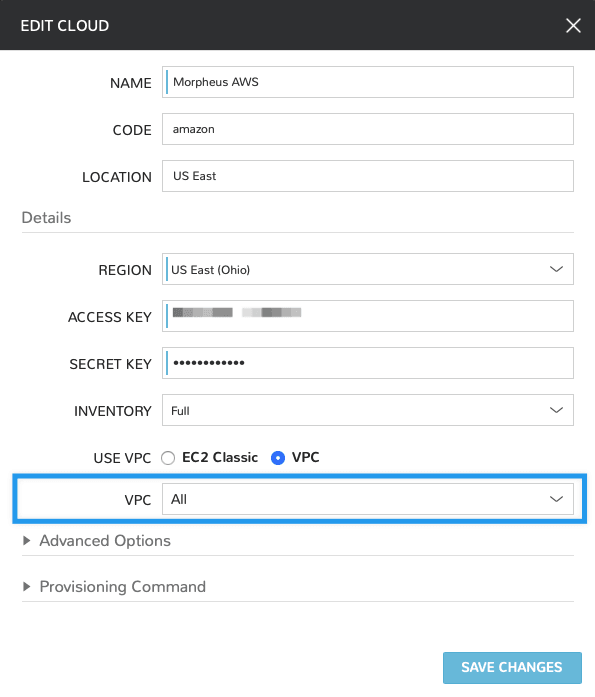Click the Details section heading

[x=46, y=218]
